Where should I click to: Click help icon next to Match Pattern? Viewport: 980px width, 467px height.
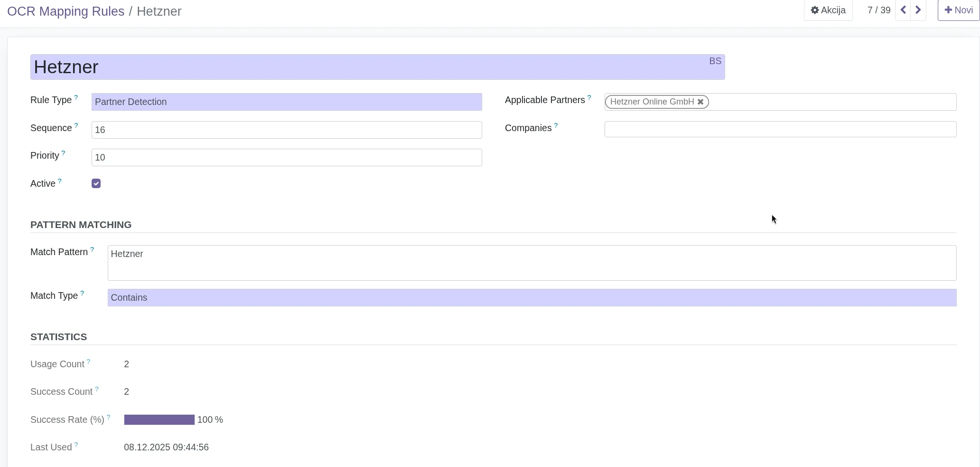tap(92, 249)
